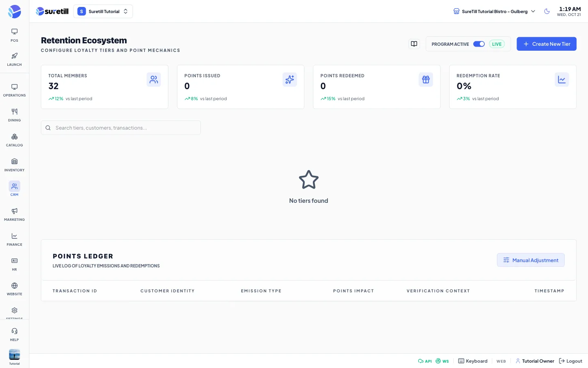
Task: Expand the SureTill Tutorial Bistro location dropdown
Action: (x=494, y=11)
